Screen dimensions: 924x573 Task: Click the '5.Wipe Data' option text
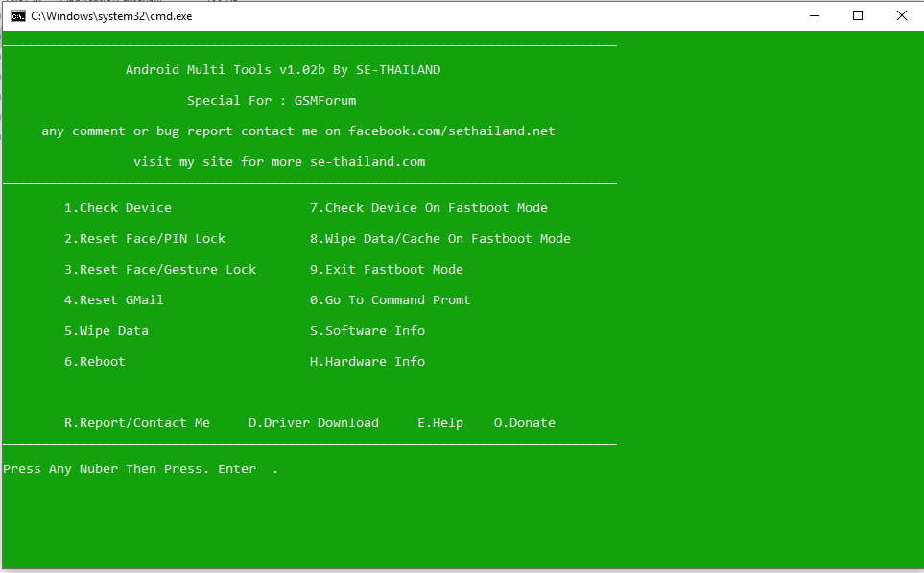(x=107, y=331)
